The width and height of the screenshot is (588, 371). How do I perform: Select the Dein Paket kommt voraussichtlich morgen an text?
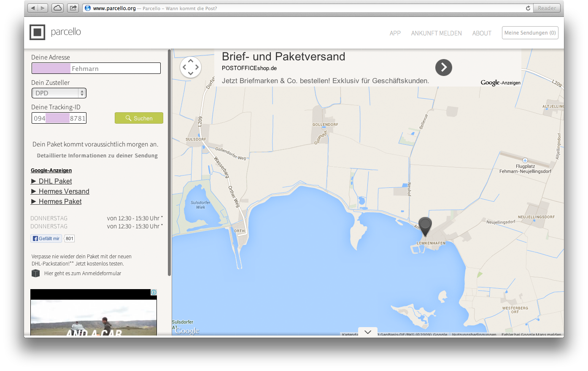pos(95,144)
